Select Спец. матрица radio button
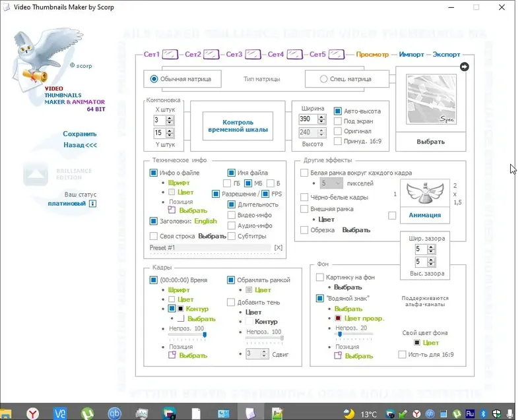Viewport: 528px width, 420px height. point(323,78)
